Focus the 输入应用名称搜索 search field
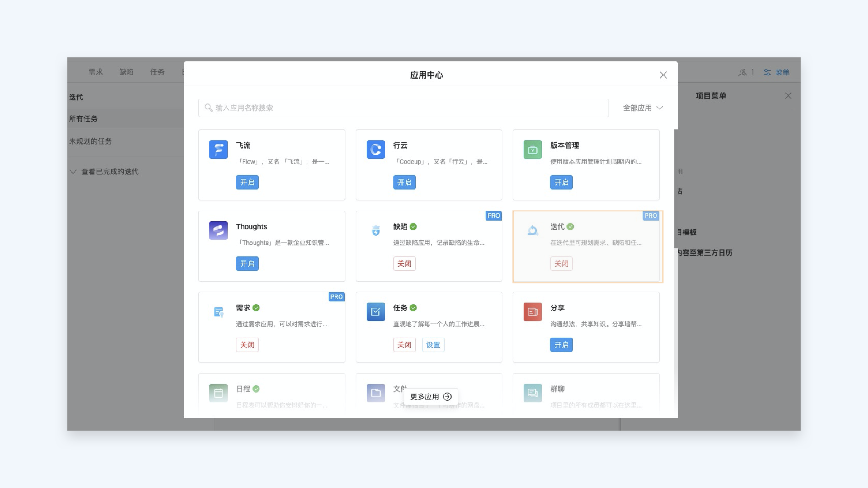Image resolution: width=868 pixels, height=488 pixels. click(x=403, y=108)
